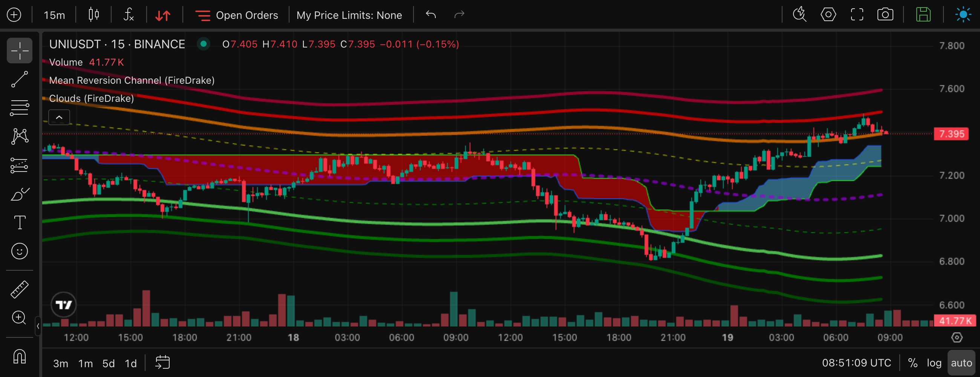Save the chart layout
This screenshot has width=980, height=377.
click(x=923, y=15)
